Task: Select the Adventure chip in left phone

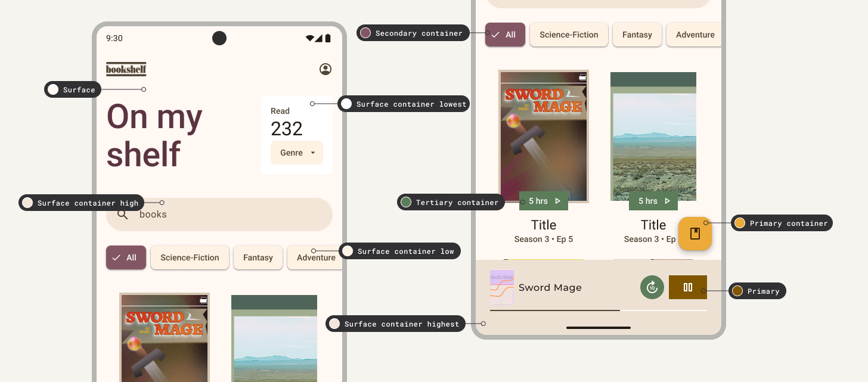Action: pos(315,257)
